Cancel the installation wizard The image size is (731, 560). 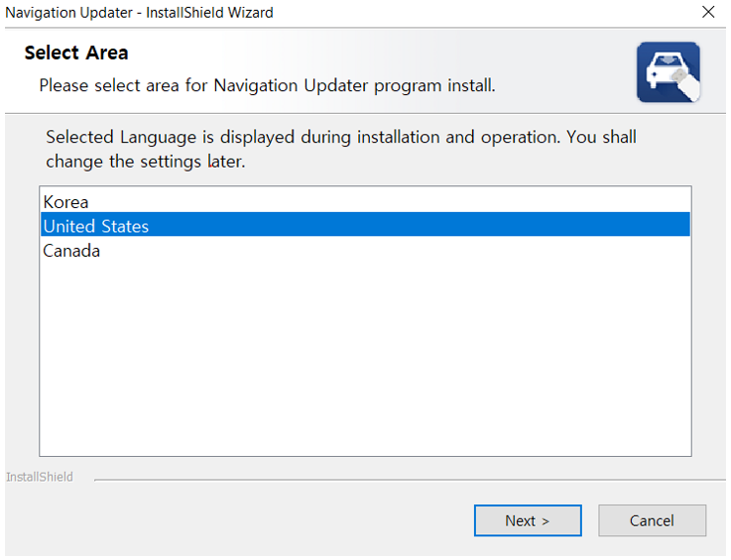click(652, 520)
